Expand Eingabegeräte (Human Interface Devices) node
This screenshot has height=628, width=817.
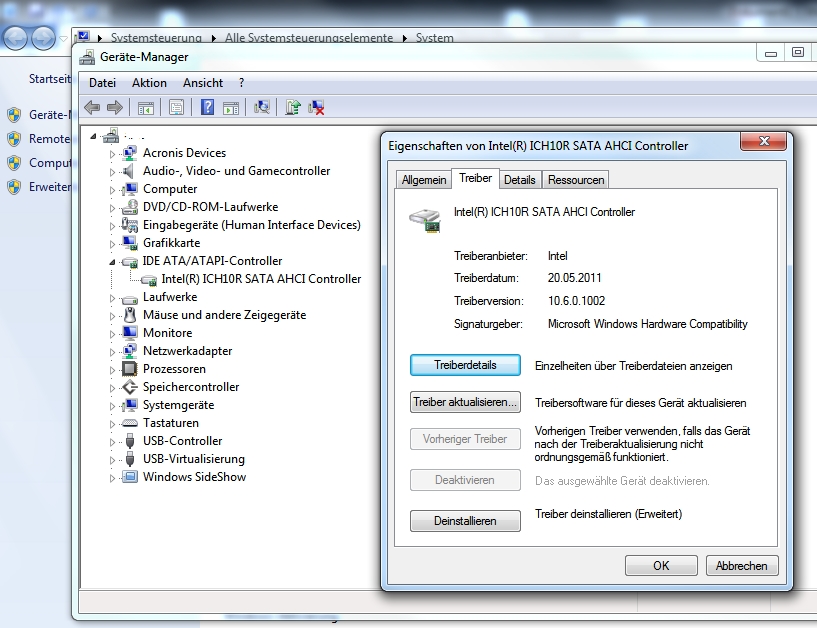point(112,226)
